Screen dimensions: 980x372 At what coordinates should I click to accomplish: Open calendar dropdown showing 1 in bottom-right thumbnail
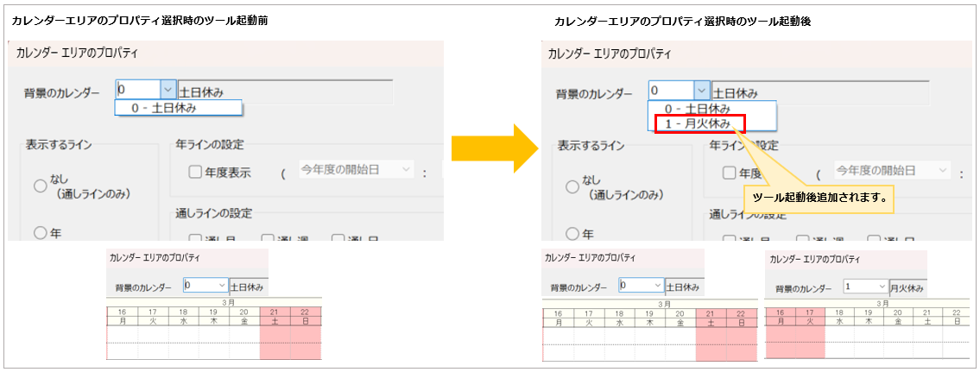coord(881,287)
